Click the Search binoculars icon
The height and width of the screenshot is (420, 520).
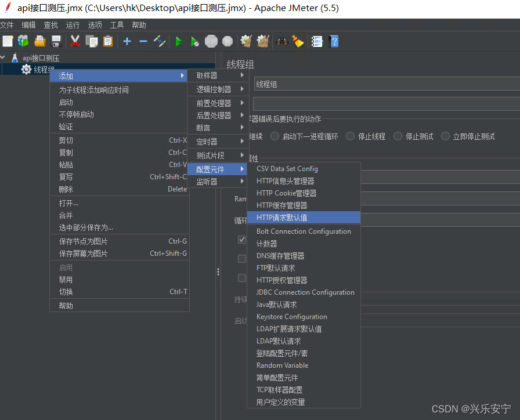(x=282, y=41)
